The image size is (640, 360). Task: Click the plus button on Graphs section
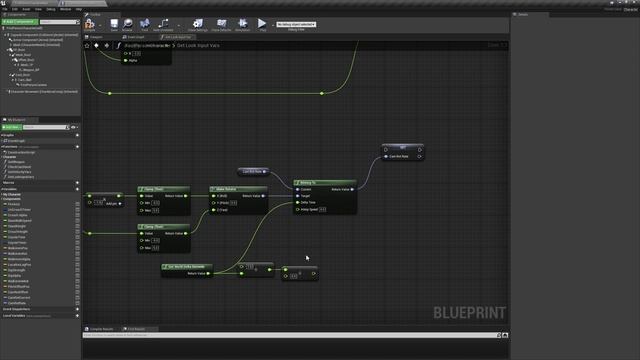(77, 135)
